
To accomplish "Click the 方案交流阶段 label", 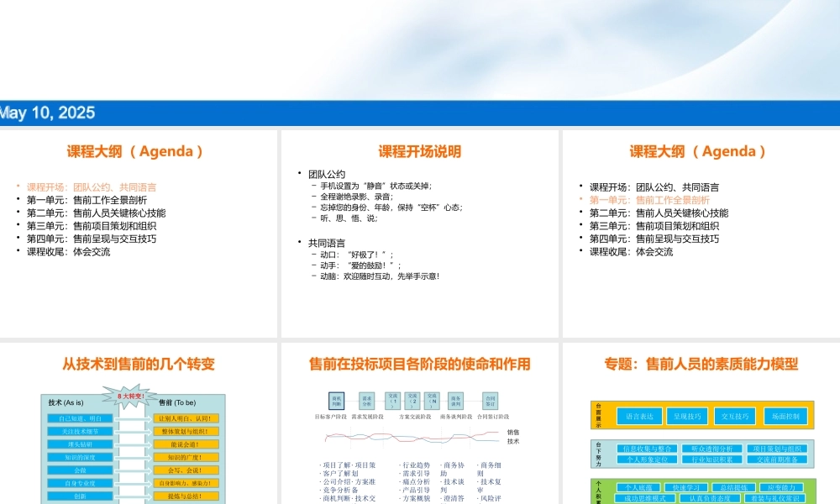I will coord(415,416).
